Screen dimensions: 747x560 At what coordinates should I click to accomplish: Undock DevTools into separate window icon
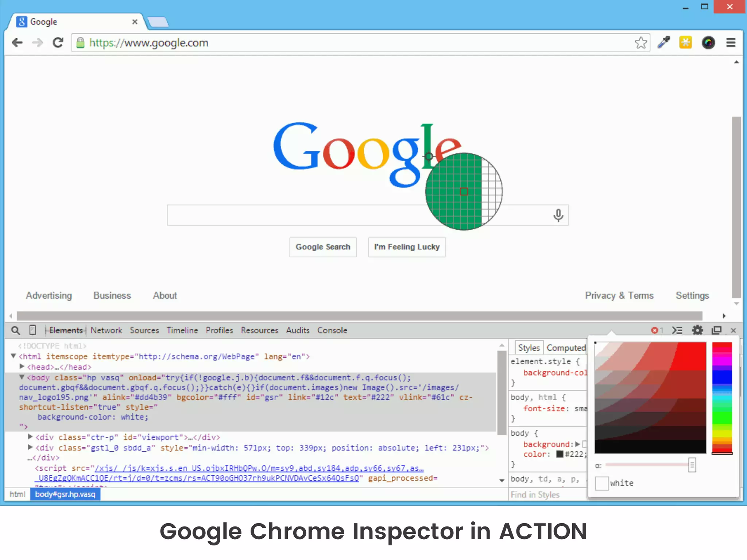717,330
